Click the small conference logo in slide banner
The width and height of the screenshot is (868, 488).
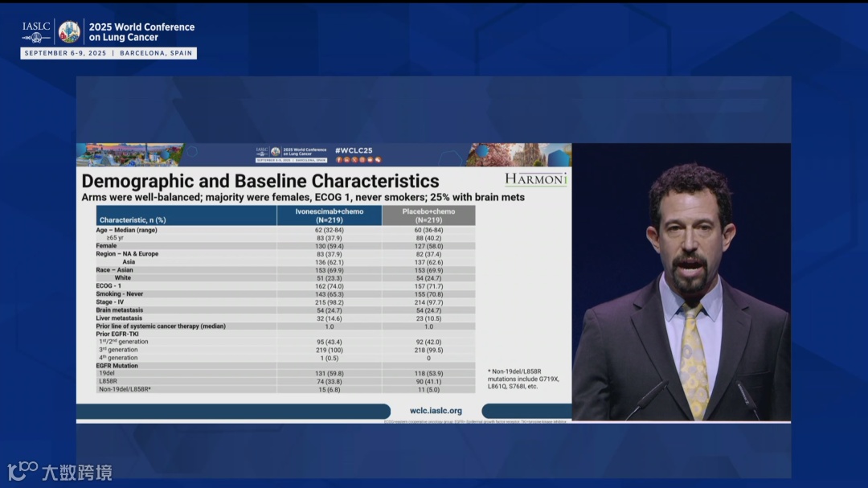click(291, 154)
